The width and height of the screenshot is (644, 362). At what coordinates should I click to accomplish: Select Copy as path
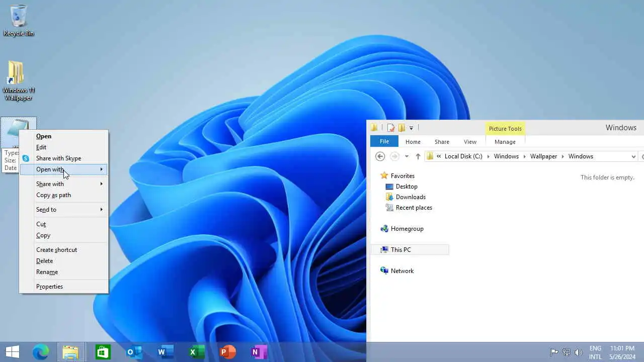[63, 195]
